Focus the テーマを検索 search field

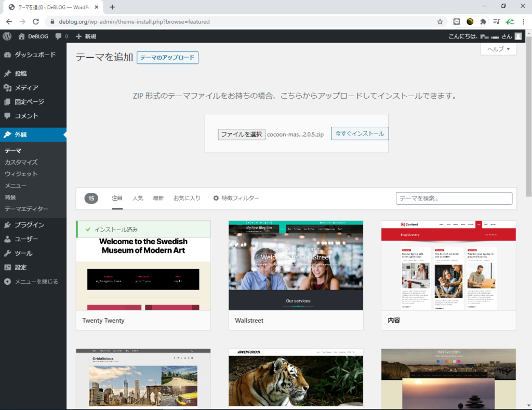(454, 199)
